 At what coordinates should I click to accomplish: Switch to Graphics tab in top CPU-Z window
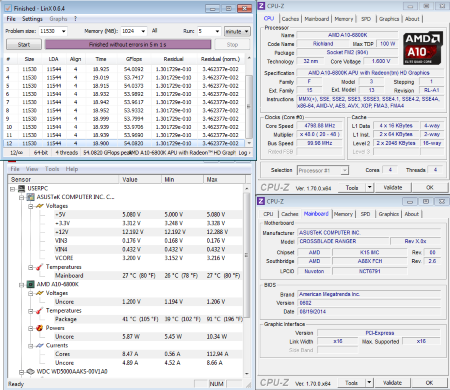(389, 19)
